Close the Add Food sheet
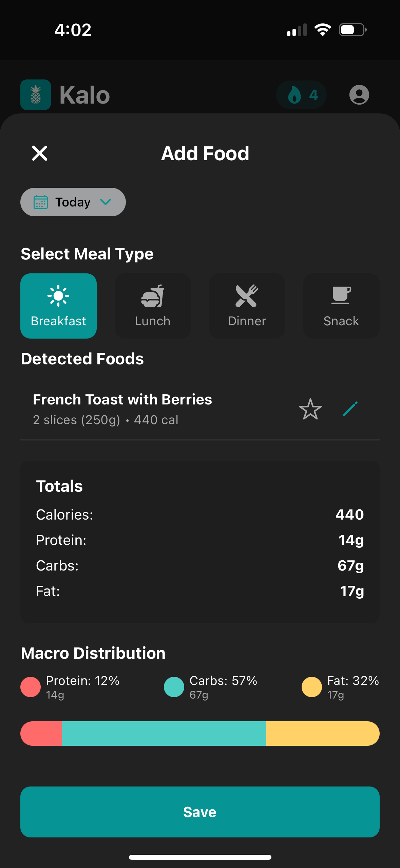The width and height of the screenshot is (400, 868). [x=40, y=153]
